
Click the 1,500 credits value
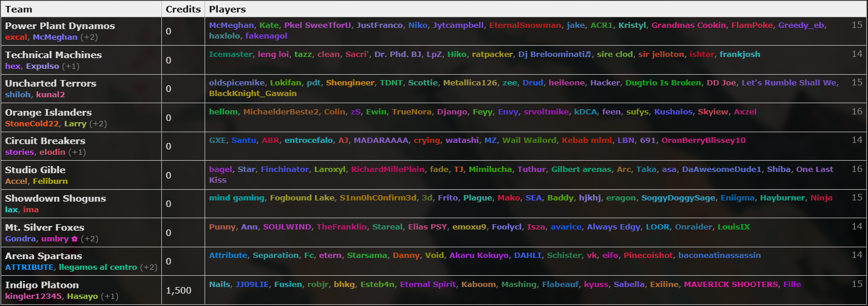point(178,291)
